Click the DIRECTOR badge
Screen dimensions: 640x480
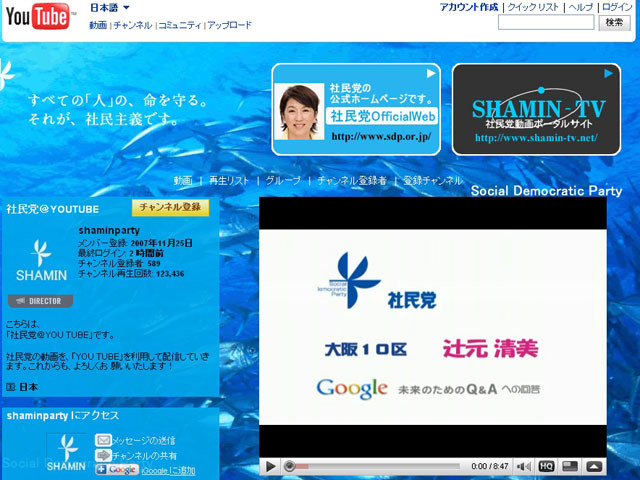40,301
